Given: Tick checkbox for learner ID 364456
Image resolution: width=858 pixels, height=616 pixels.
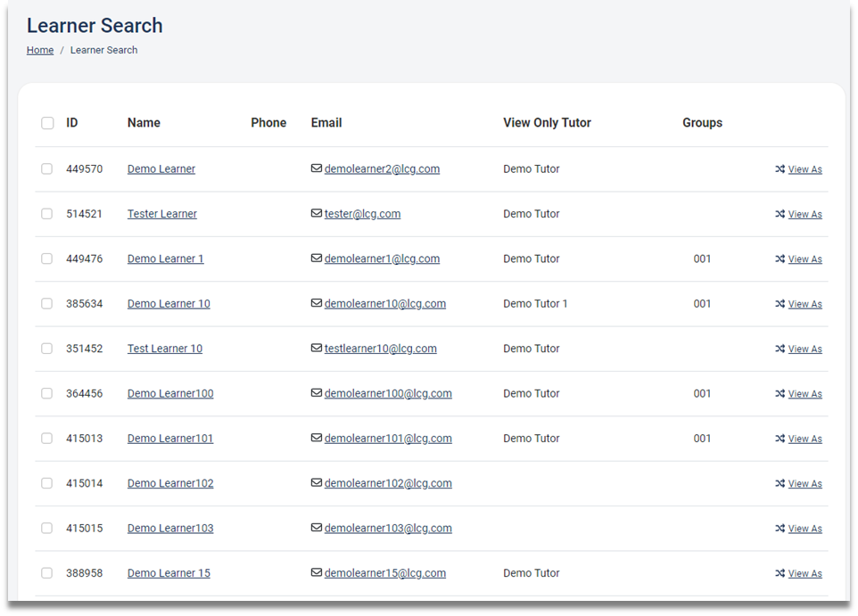Looking at the screenshot, I should coord(47,393).
